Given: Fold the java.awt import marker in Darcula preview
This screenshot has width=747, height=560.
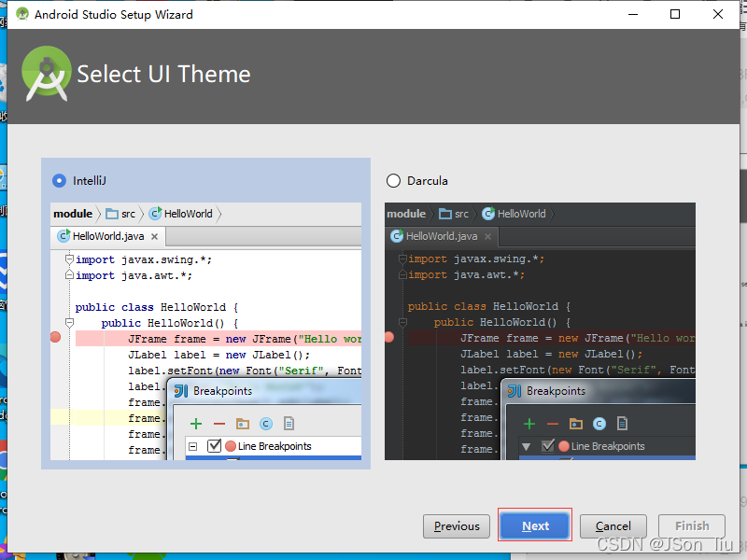Looking at the screenshot, I should click(x=402, y=274).
